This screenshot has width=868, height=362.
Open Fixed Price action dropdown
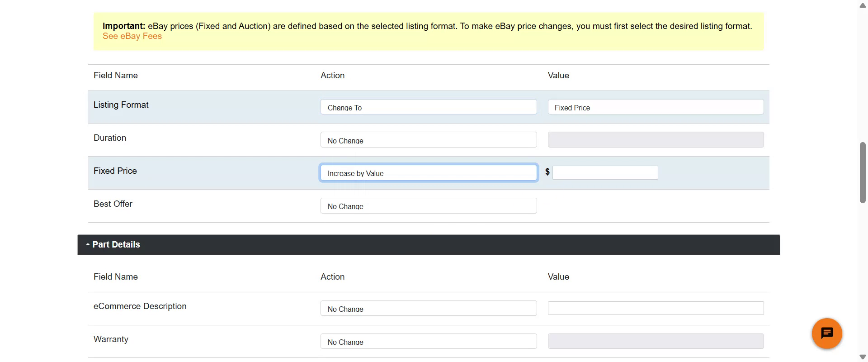click(428, 173)
